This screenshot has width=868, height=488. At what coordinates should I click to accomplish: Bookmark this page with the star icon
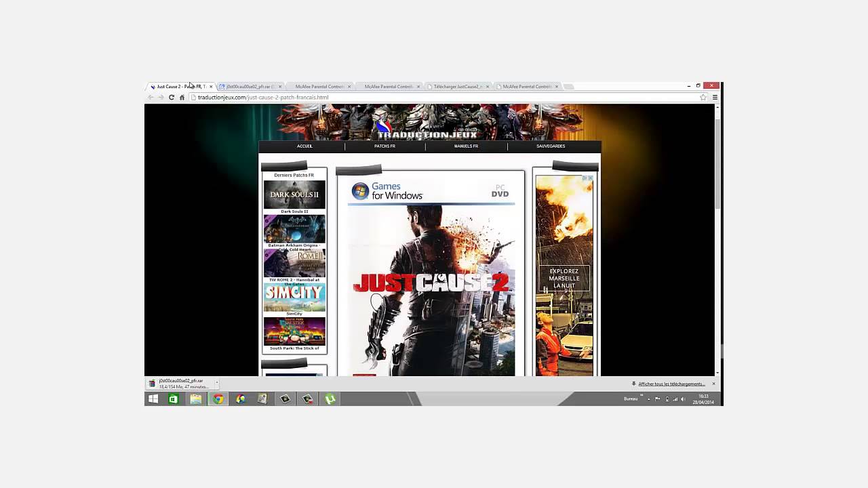pos(703,98)
